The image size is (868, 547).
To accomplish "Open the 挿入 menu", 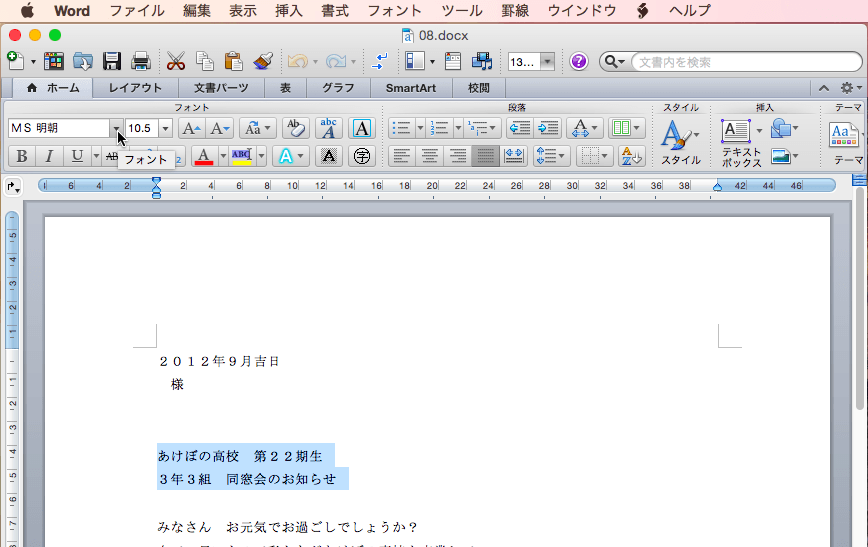I will (x=288, y=11).
